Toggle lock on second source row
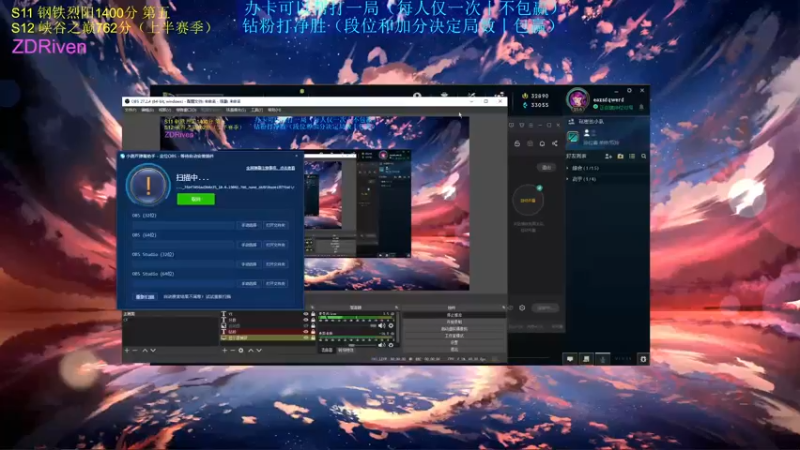Viewport: 800px width, 450px height. click(x=313, y=319)
